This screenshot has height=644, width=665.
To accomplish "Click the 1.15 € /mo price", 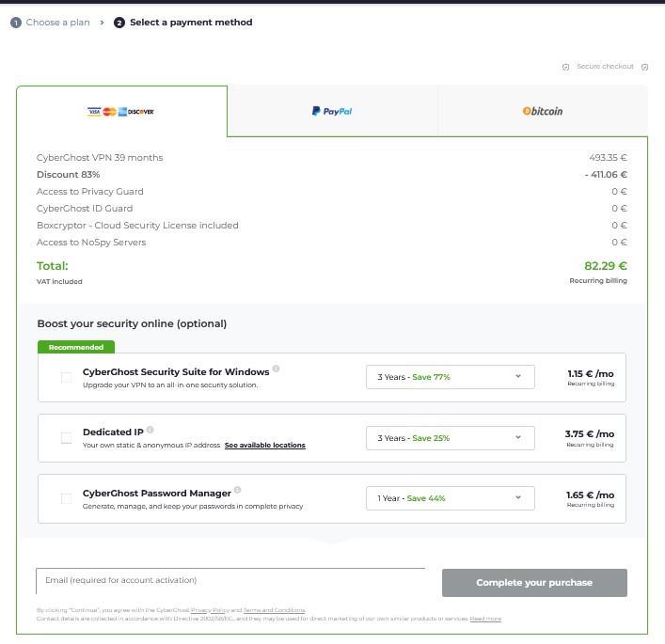I will coord(591,374).
